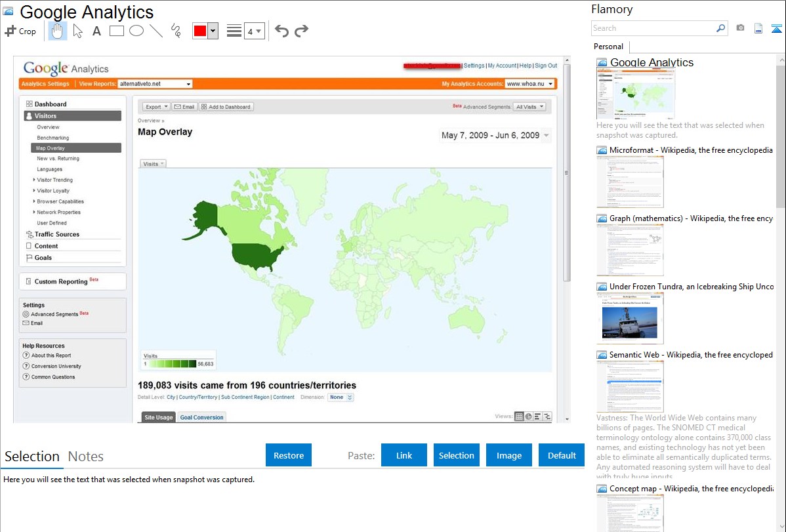Image resolution: width=786 pixels, height=532 pixels.
Task: Click the magnifier icon in Flamory search
Action: pos(721,28)
